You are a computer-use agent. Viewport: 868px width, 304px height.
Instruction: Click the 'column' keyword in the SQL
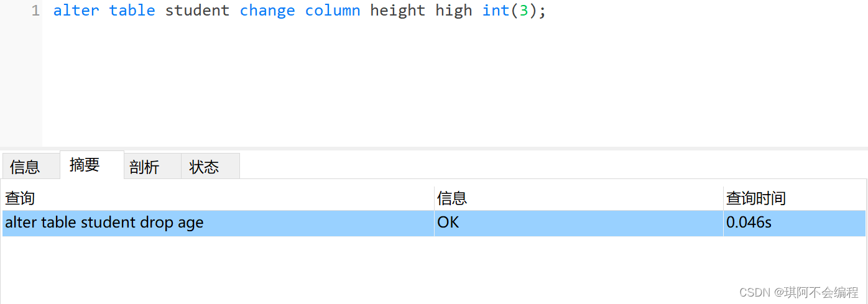click(333, 11)
